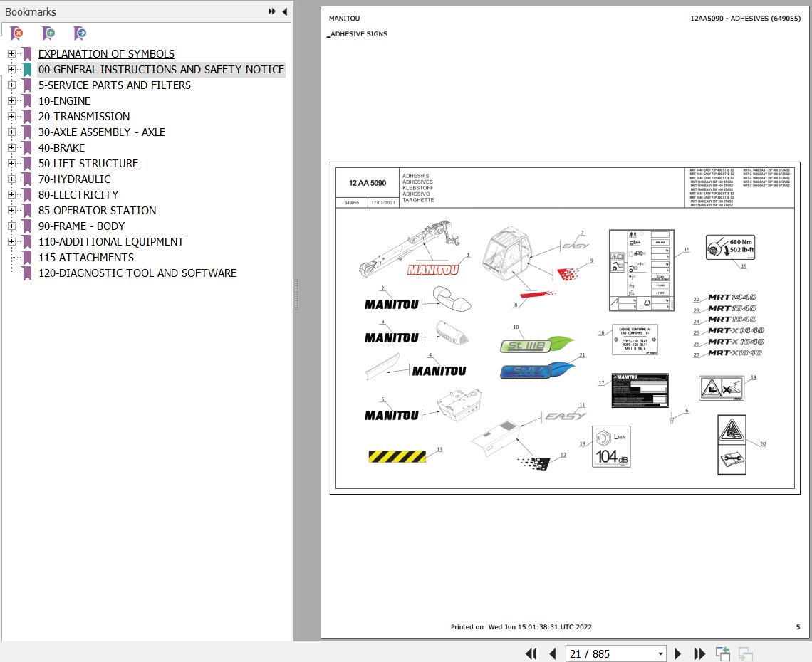Viewport: 812px width, 662px height.
Task: Click the add new bookmark icon
Action: [48, 33]
